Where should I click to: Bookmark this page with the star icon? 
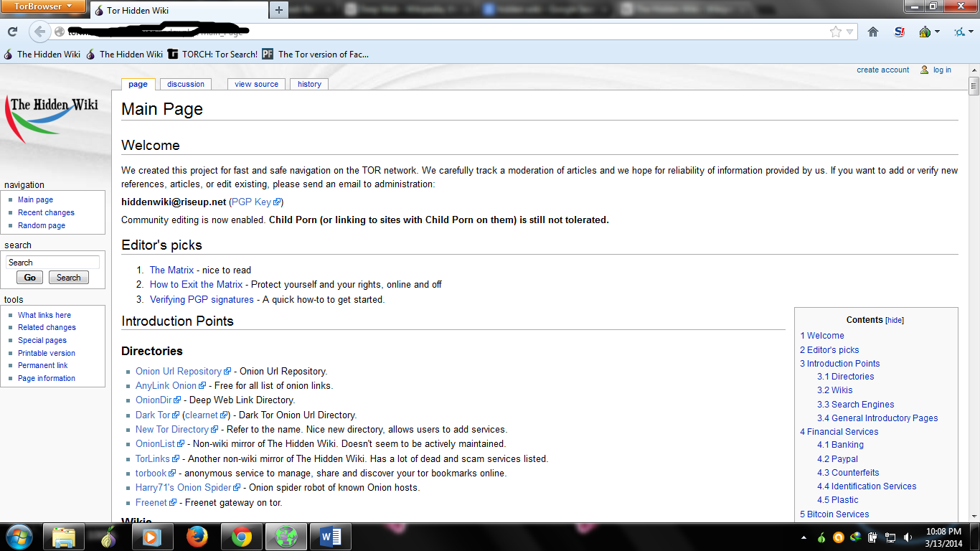(x=835, y=32)
